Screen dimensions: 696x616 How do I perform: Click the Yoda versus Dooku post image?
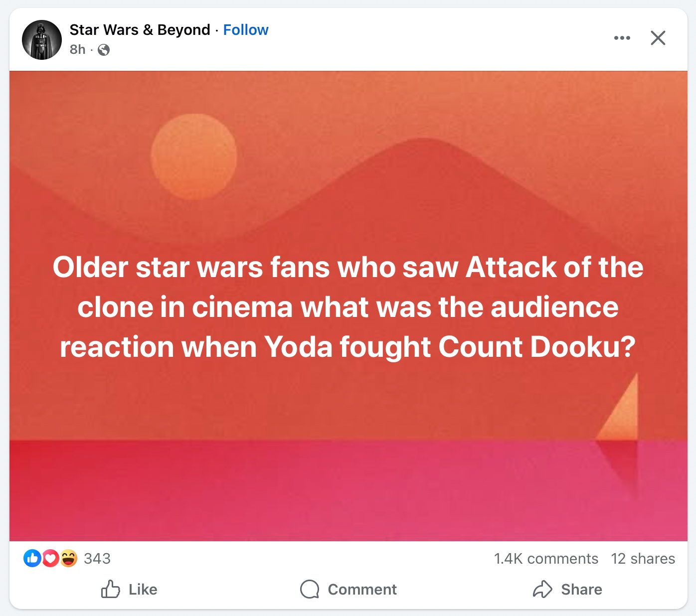[x=348, y=306]
